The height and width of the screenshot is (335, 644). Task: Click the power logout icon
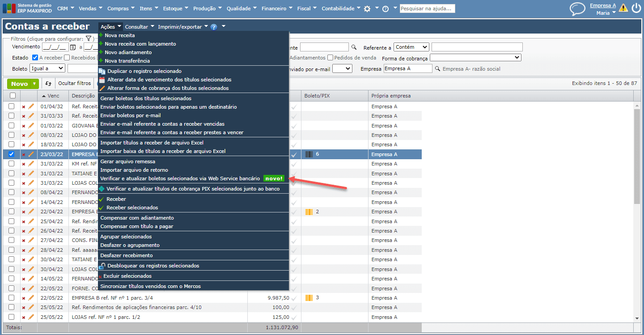636,8
